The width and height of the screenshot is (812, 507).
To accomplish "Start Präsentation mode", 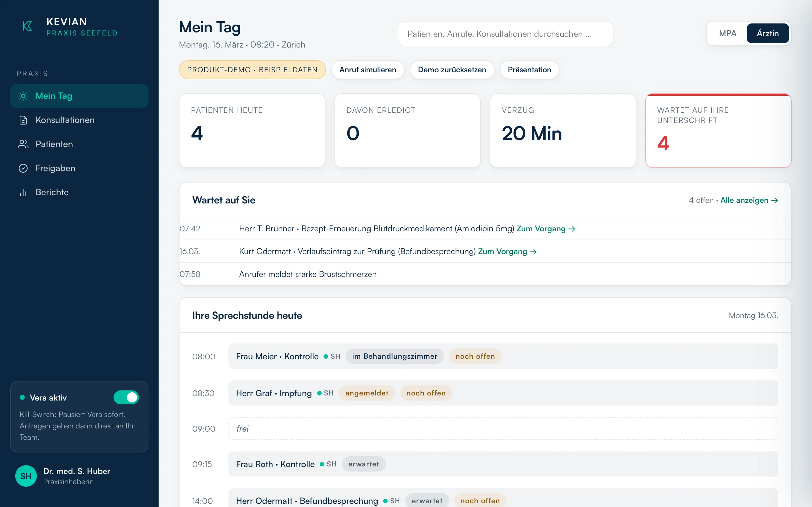I will [x=529, y=70].
